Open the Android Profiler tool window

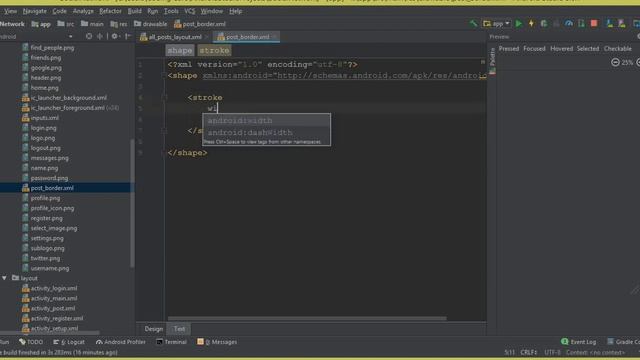point(120,342)
